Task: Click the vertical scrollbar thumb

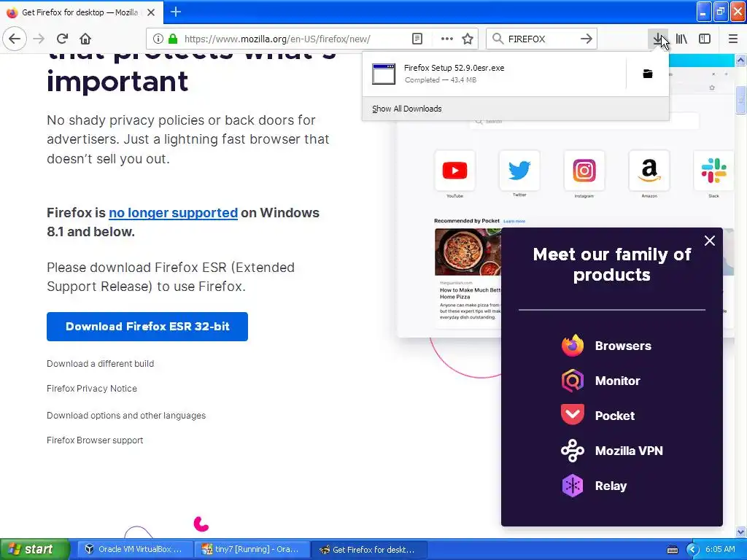Action: (x=741, y=100)
